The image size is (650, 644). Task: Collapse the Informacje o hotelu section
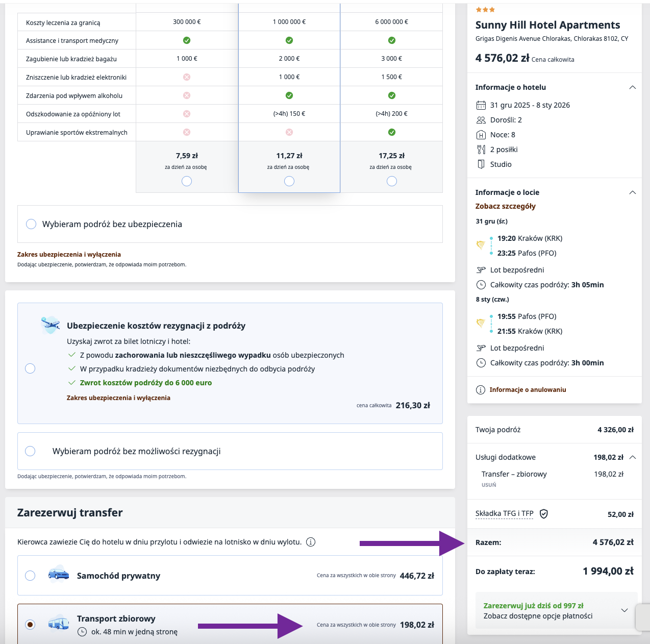click(633, 87)
